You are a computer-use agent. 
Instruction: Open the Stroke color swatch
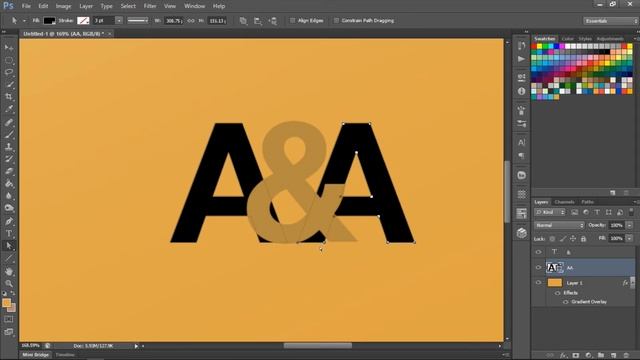[x=83, y=20]
